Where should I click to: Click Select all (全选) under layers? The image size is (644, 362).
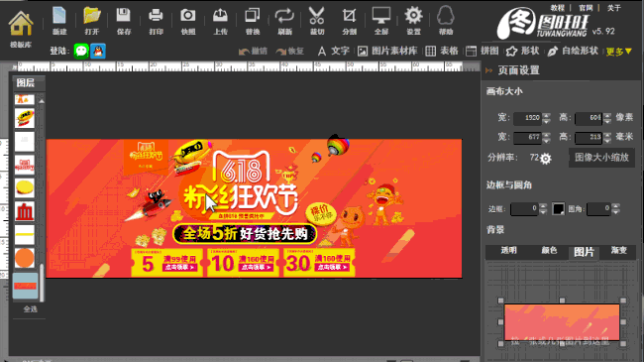(x=31, y=309)
